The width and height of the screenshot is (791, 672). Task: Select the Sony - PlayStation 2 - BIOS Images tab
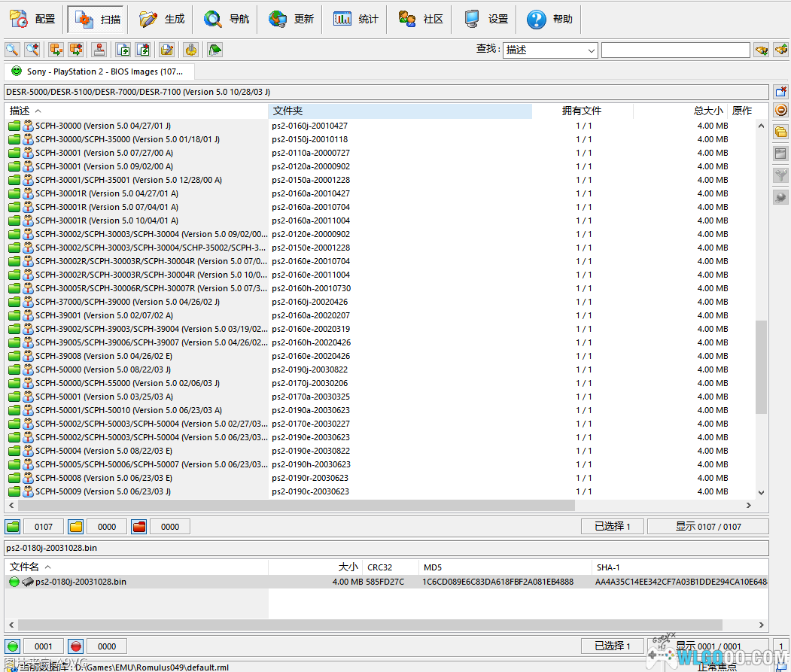point(99,71)
